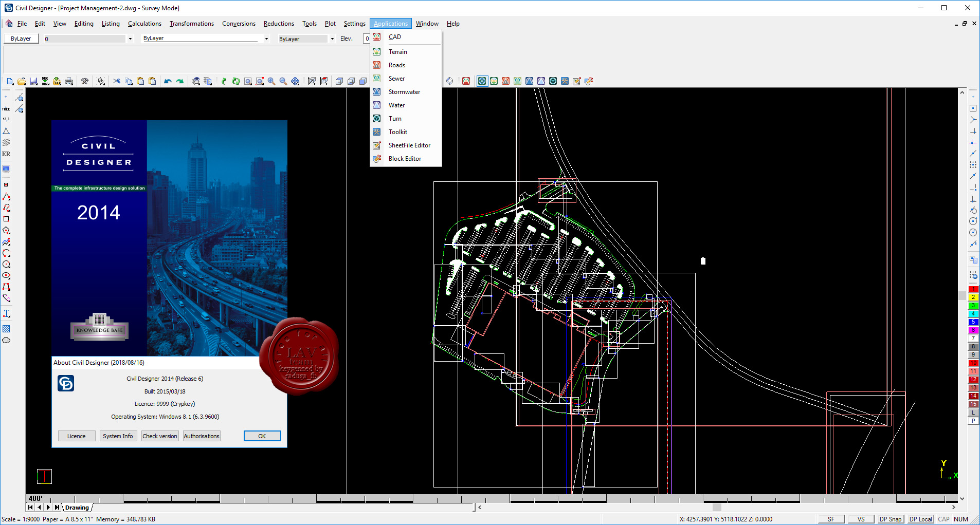Open the Transformations menu
The image size is (980, 525).
coord(192,24)
